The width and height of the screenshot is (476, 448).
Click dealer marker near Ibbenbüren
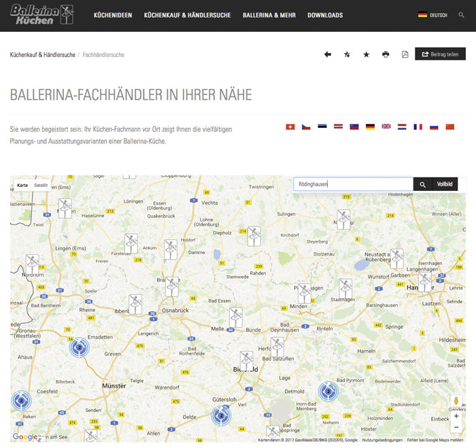click(x=135, y=305)
